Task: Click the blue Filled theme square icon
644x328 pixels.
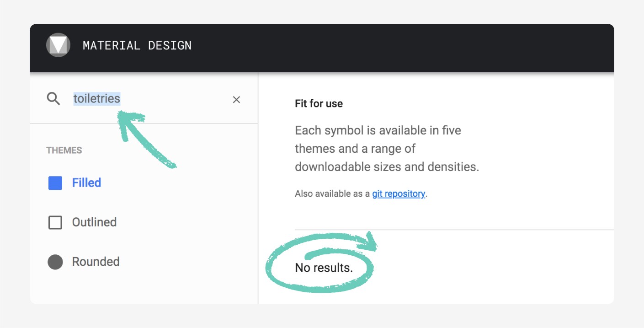Action: [55, 183]
